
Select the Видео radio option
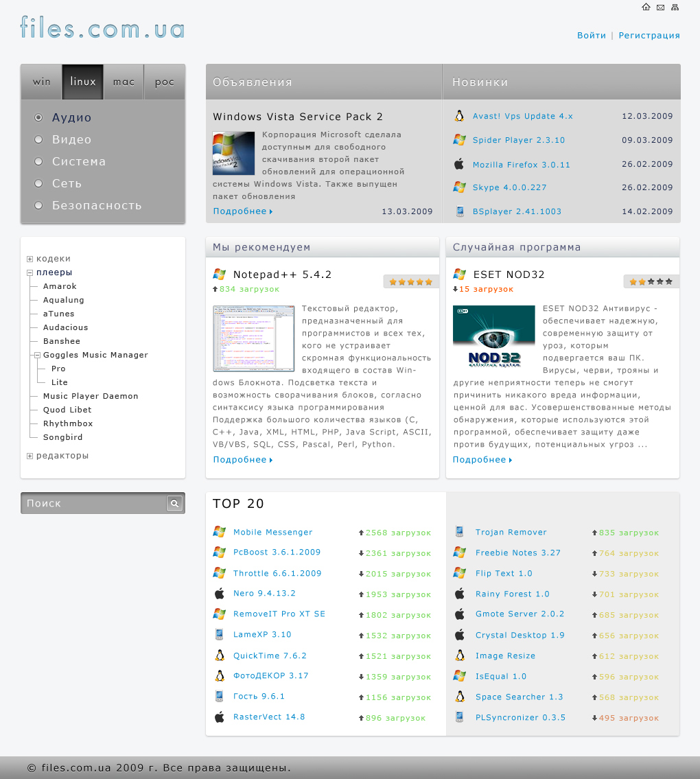click(38, 139)
